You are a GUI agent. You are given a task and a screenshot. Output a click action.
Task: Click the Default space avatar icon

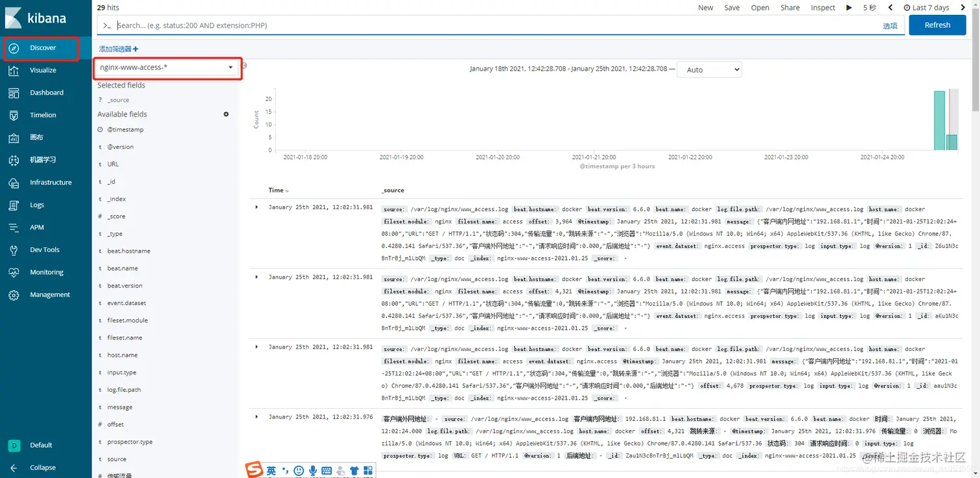tap(14, 445)
